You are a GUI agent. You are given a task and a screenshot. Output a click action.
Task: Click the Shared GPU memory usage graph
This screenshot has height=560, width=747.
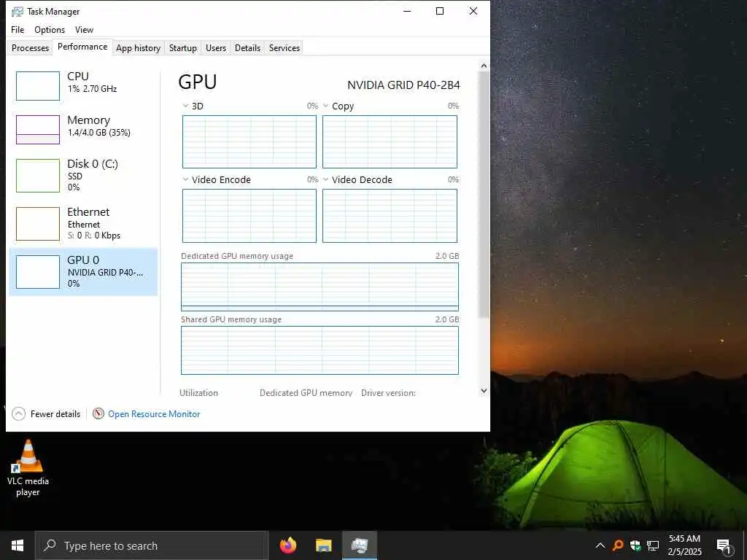tap(320, 351)
